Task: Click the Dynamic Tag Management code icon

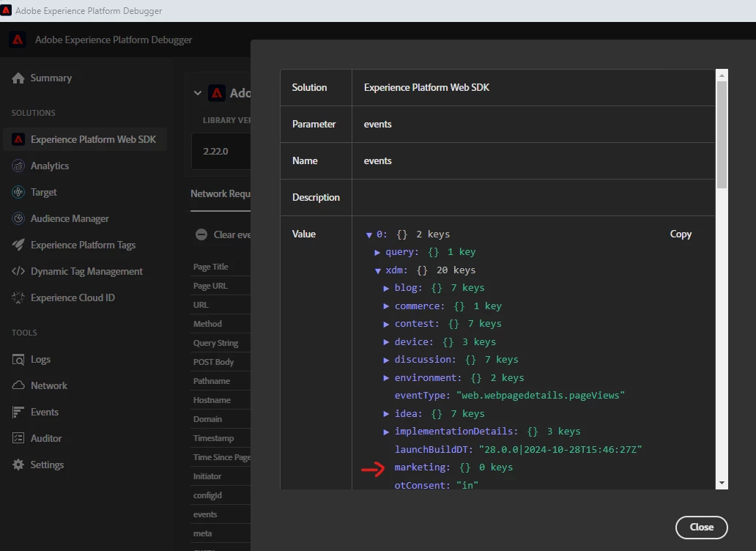Action: click(x=18, y=271)
